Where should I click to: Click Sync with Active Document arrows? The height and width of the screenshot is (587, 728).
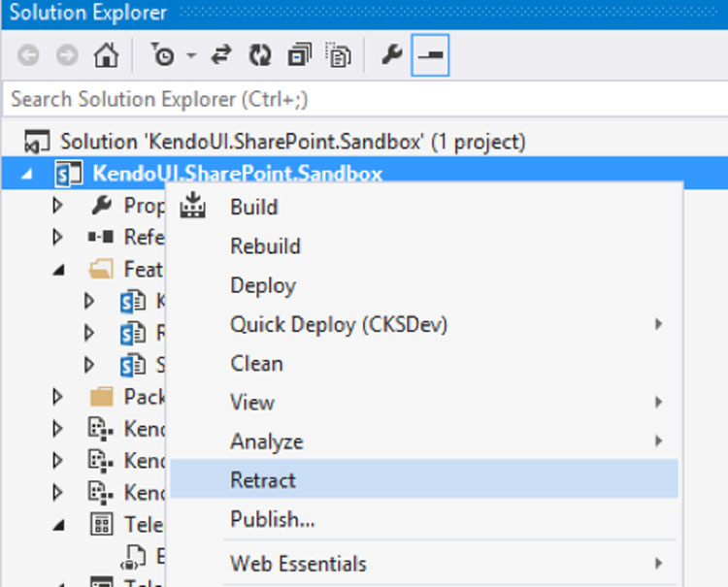[221, 54]
